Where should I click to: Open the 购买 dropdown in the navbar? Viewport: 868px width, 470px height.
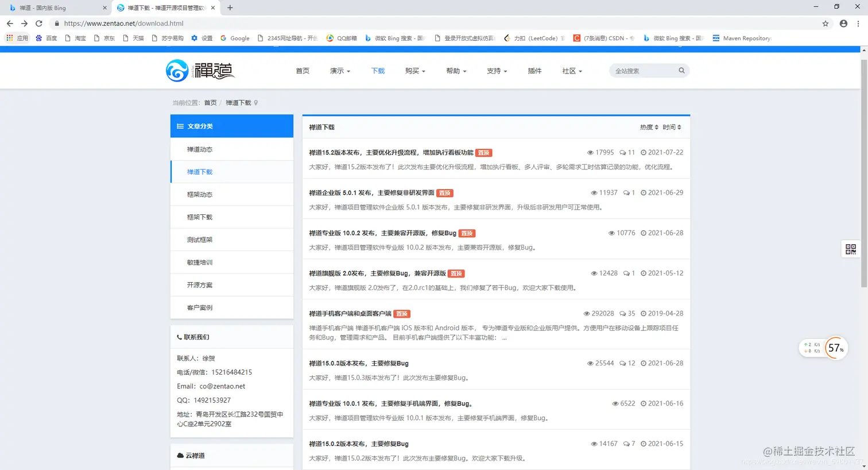pos(414,71)
